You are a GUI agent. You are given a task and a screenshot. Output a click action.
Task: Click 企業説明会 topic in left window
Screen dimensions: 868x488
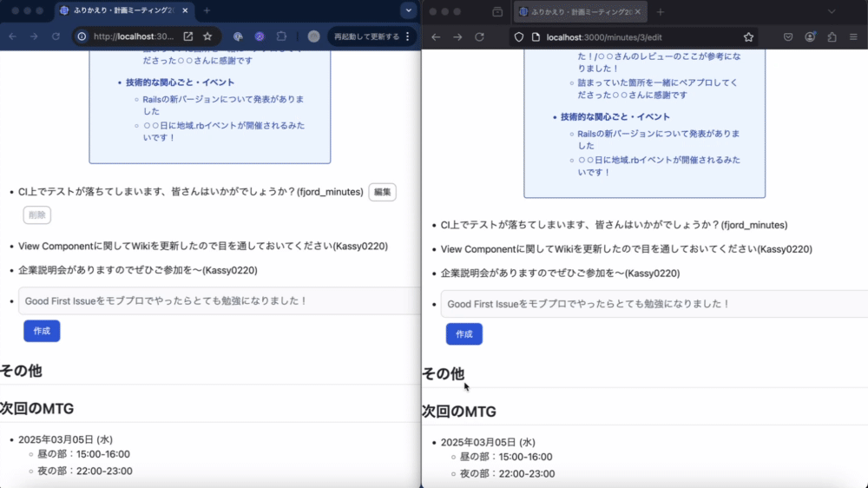tap(138, 270)
